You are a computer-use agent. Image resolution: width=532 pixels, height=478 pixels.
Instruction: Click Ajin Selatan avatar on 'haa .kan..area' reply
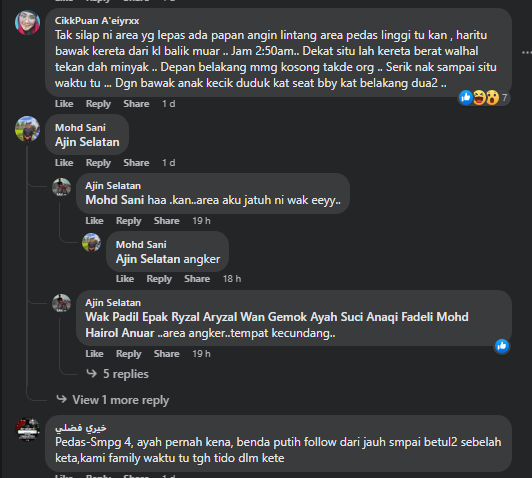coord(61,187)
